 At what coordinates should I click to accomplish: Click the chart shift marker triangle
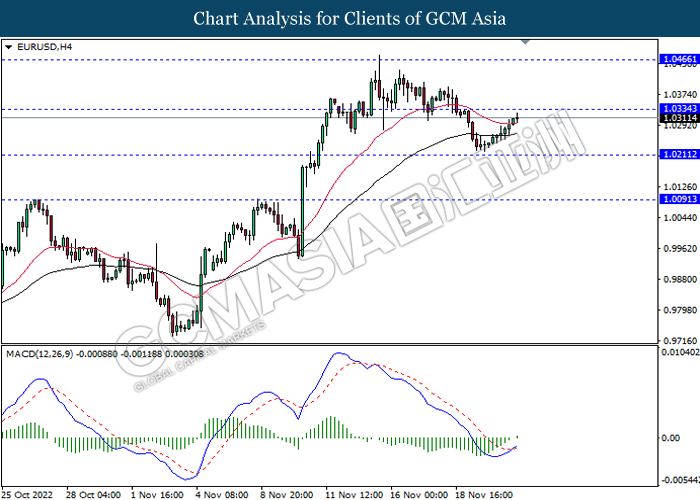[x=525, y=42]
